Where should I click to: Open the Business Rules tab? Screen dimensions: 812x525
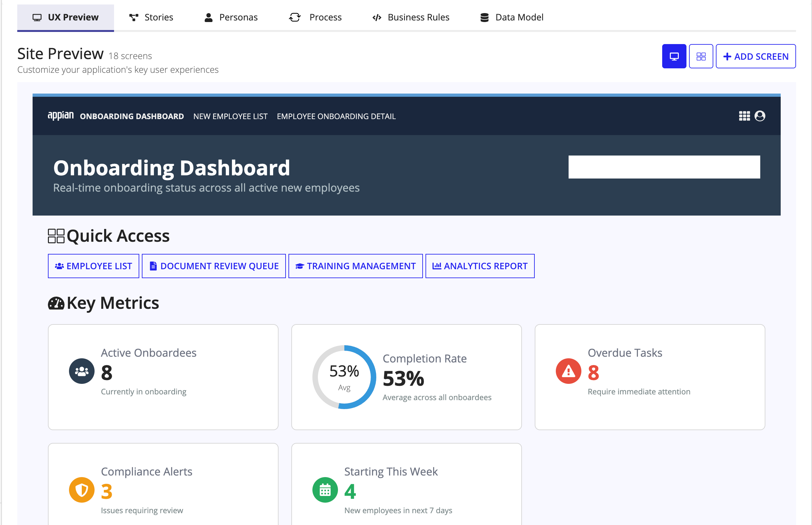pos(410,17)
